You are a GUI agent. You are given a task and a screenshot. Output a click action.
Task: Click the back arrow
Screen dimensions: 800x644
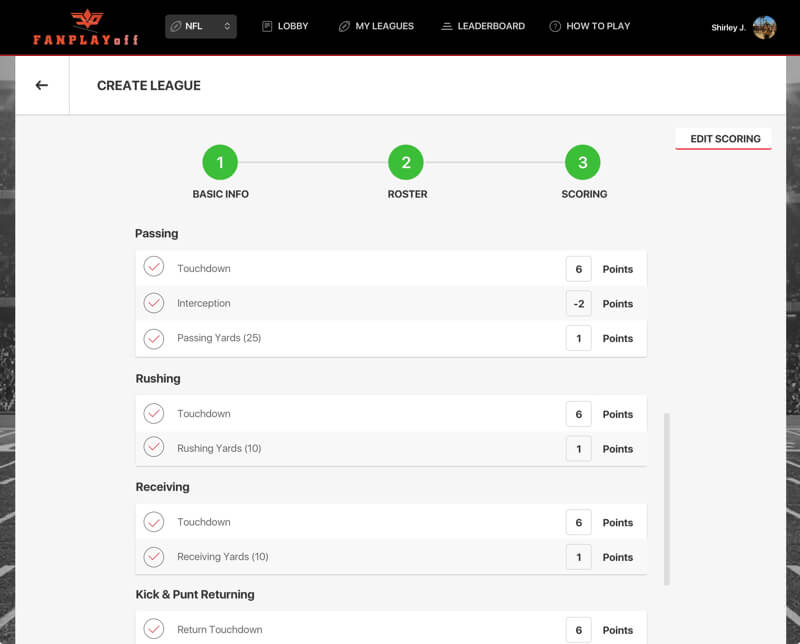[42, 85]
